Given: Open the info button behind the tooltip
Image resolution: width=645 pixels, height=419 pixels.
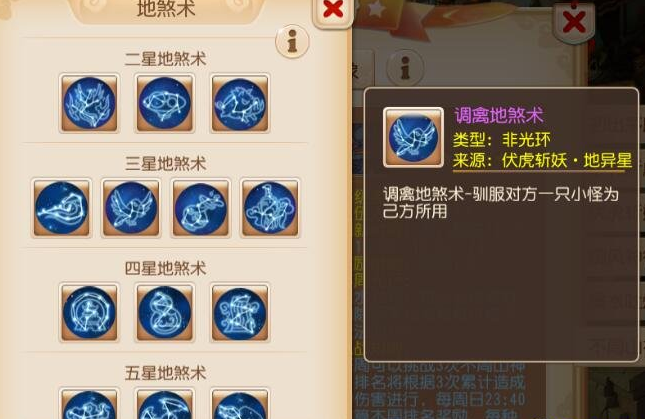Looking at the screenshot, I should [x=405, y=67].
